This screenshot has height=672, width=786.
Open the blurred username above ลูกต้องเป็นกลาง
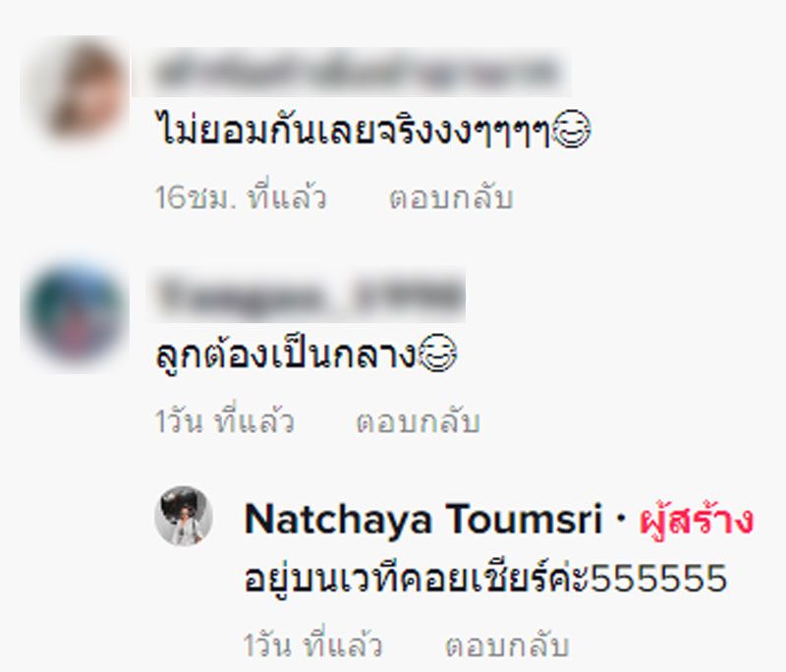[309, 296]
